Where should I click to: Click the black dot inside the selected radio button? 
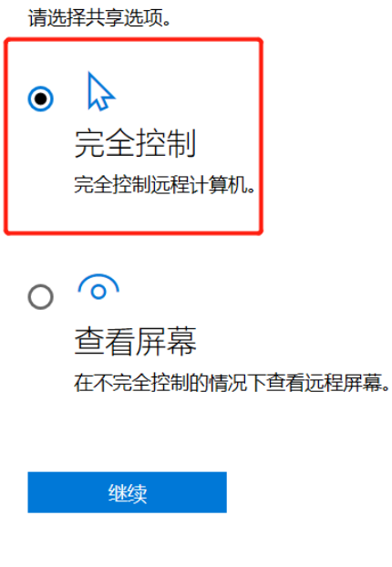coord(40,98)
